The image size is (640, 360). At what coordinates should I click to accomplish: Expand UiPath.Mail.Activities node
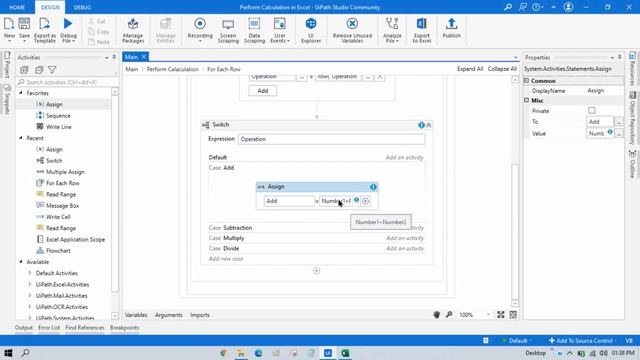(x=30, y=296)
